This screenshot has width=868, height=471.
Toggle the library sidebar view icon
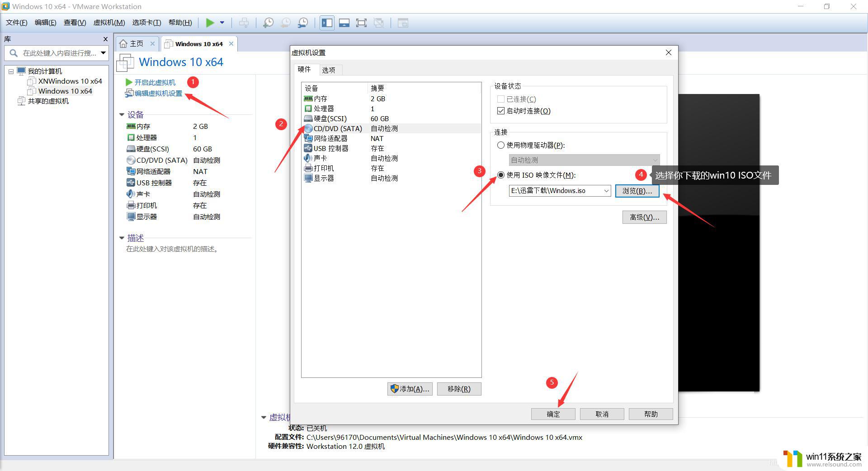point(327,23)
